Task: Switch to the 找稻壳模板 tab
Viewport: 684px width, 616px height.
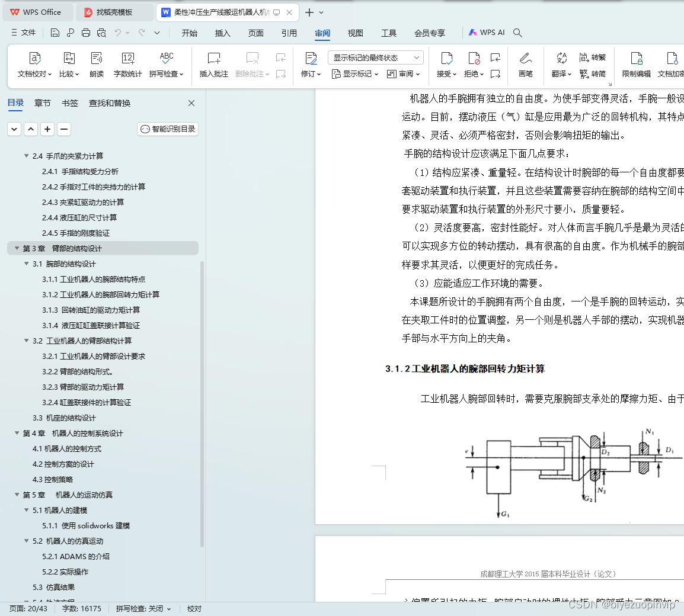Action: (115, 12)
